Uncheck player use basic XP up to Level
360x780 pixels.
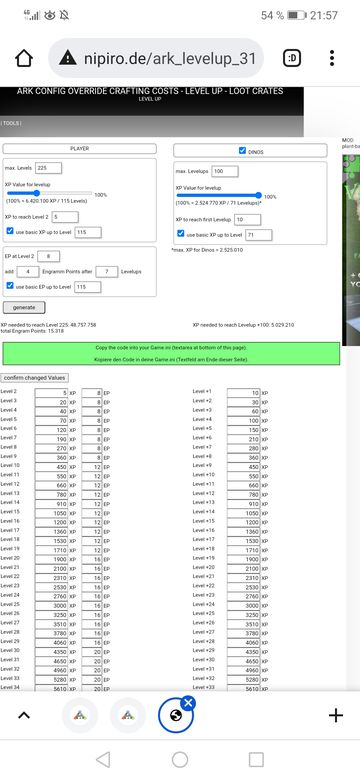tap(10, 231)
